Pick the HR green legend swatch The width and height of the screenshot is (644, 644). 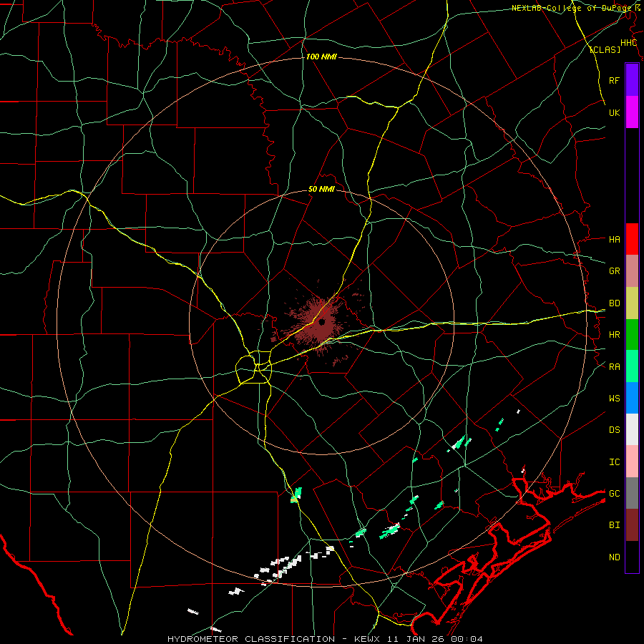tap(632, 335)
